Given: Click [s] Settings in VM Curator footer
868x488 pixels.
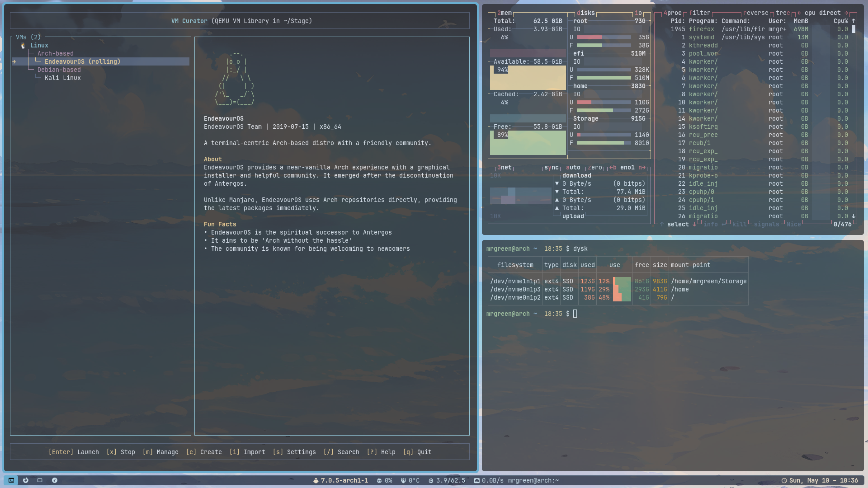Looking at the screenshot, I should [294, 452].
